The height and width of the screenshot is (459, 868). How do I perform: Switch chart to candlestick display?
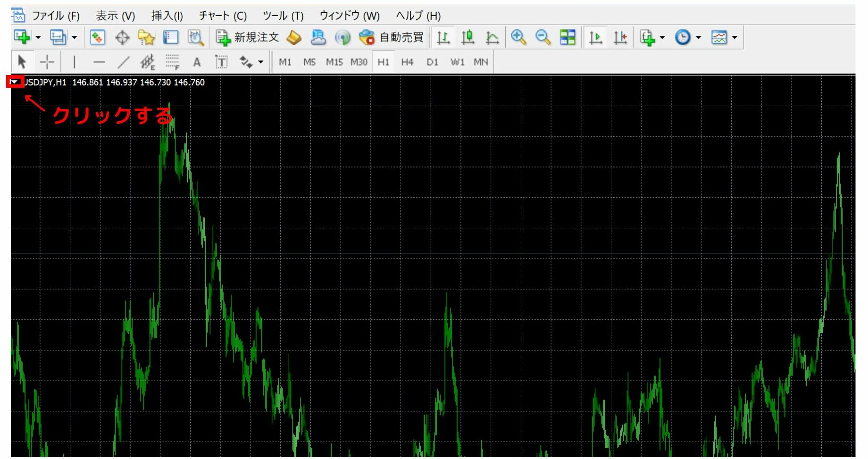click(x=467, y=37)
